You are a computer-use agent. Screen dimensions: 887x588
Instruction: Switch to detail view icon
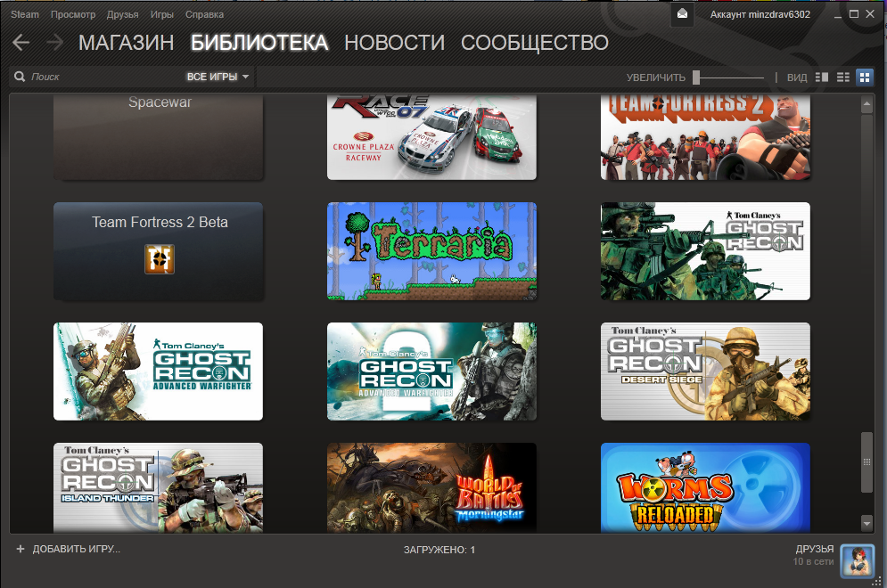[x=821, y=77]
